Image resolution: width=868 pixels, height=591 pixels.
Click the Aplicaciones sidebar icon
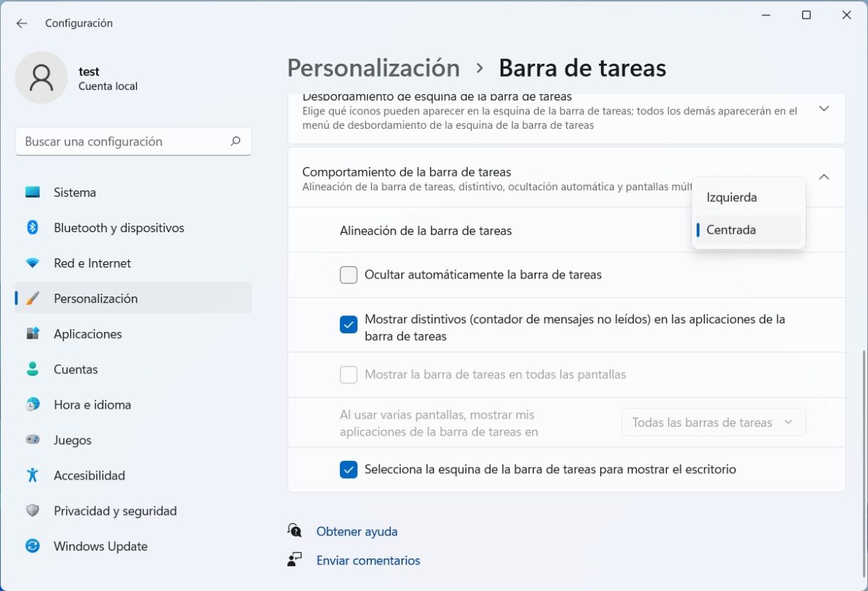(33, 333)
